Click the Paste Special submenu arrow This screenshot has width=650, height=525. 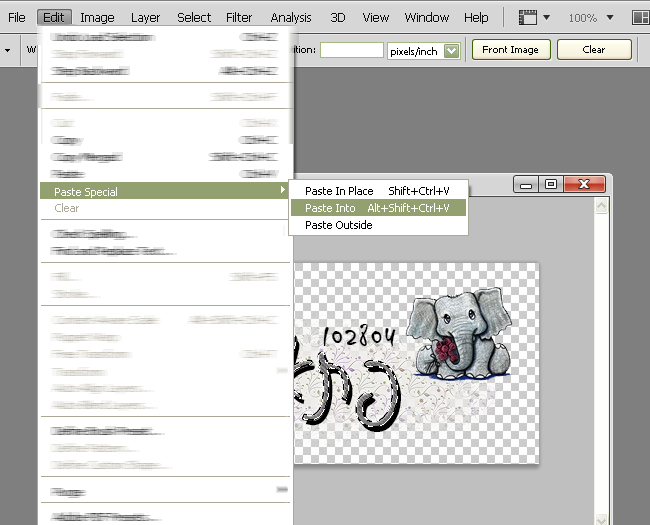pos(282,190)
